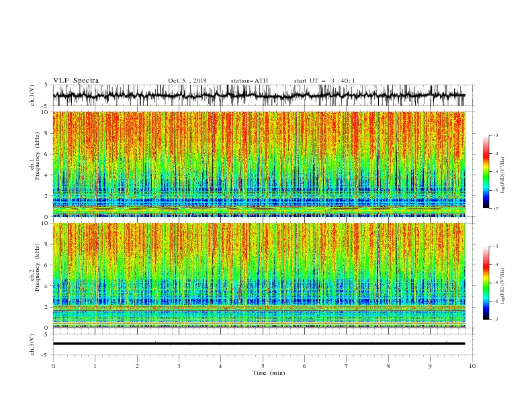
Task: Click the "-3" tick on ch.1 color bar
Action: pos(495,135)
